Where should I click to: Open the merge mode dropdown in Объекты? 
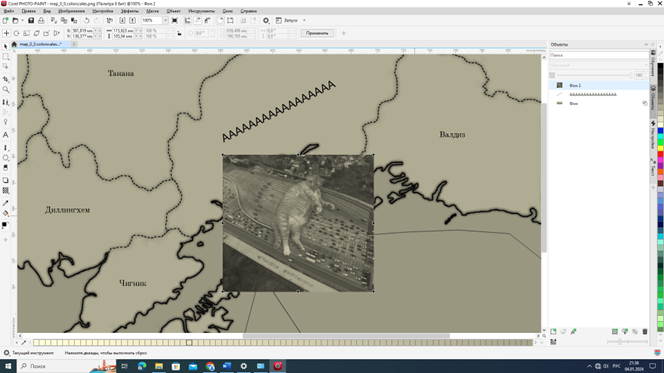tap(599, 65)
